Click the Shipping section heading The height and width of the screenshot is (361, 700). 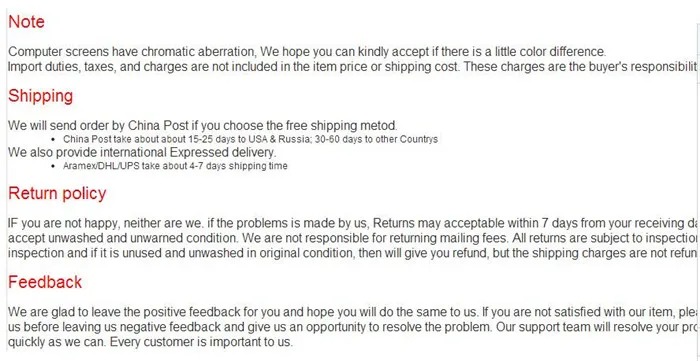(41, 96)
